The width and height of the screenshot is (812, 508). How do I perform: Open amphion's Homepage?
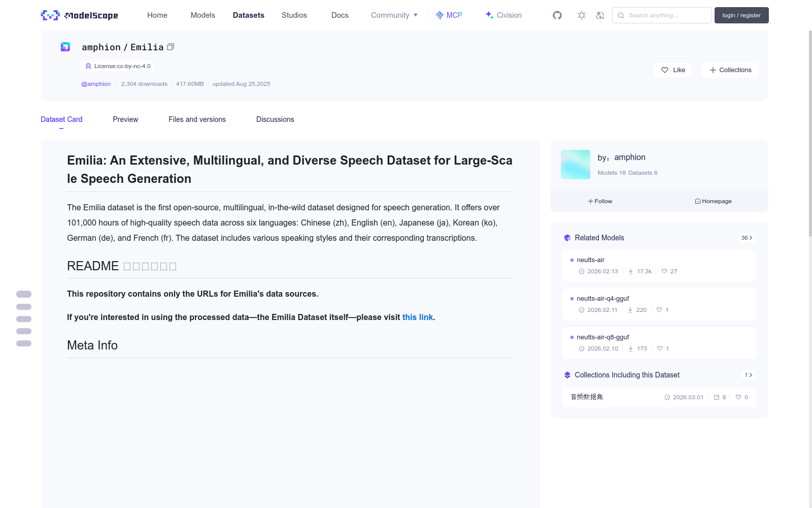(714, 201)
